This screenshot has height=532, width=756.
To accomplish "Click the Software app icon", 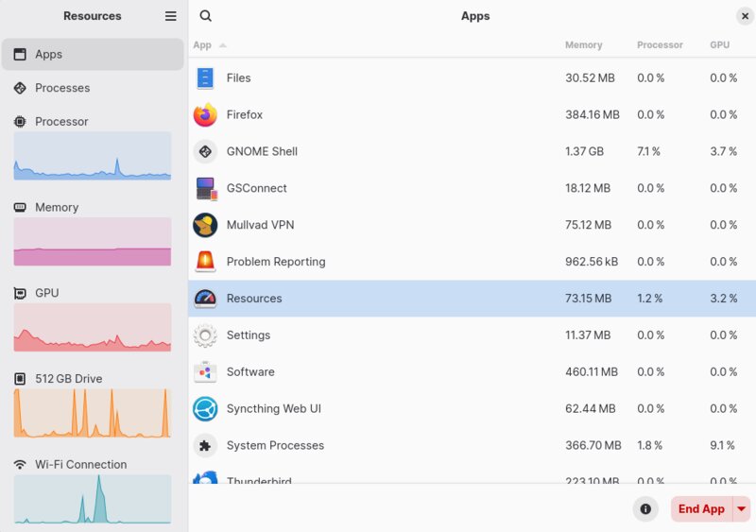I will (x=205, y=372).
